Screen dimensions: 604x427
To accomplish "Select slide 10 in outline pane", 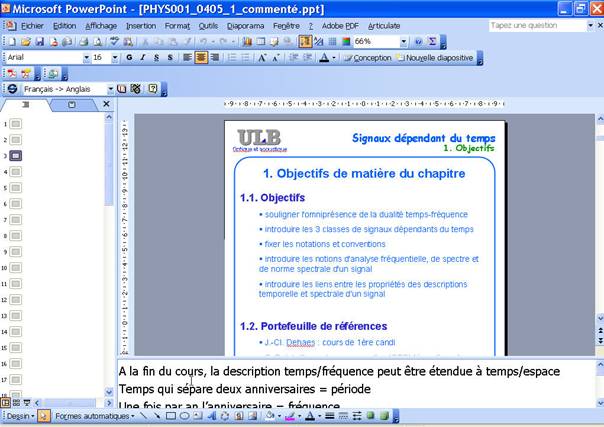I will coord(16,268).
